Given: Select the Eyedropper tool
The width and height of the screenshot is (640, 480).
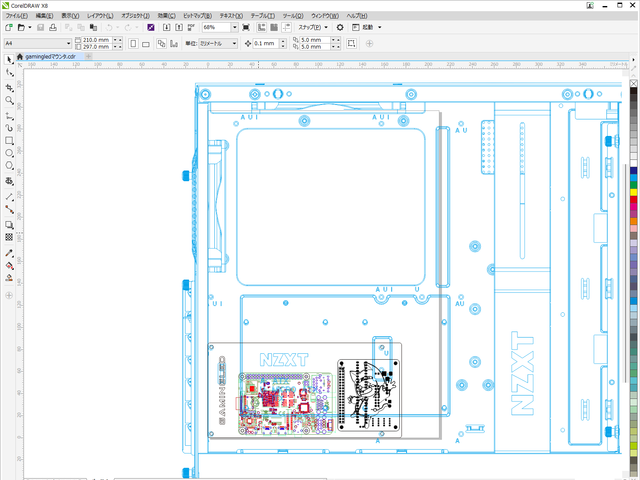Looking at the screenshot, I should point(9,253).
